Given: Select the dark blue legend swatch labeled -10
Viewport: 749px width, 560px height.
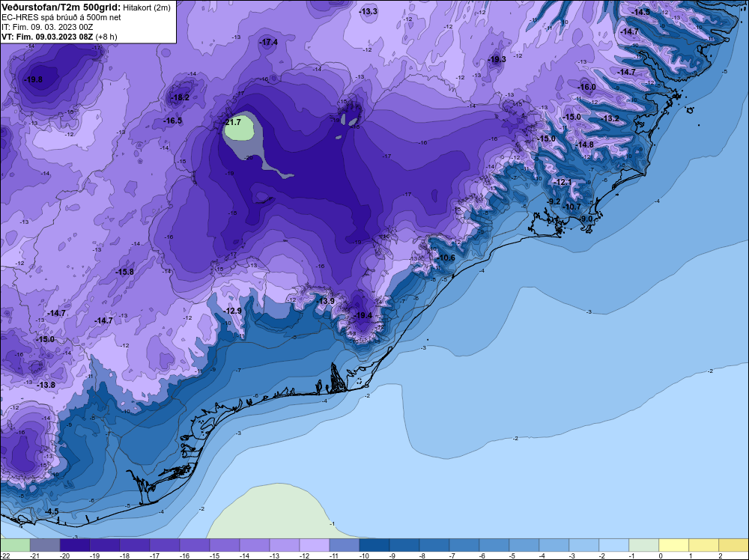Looking at the screenshot, I should point(374,545).
